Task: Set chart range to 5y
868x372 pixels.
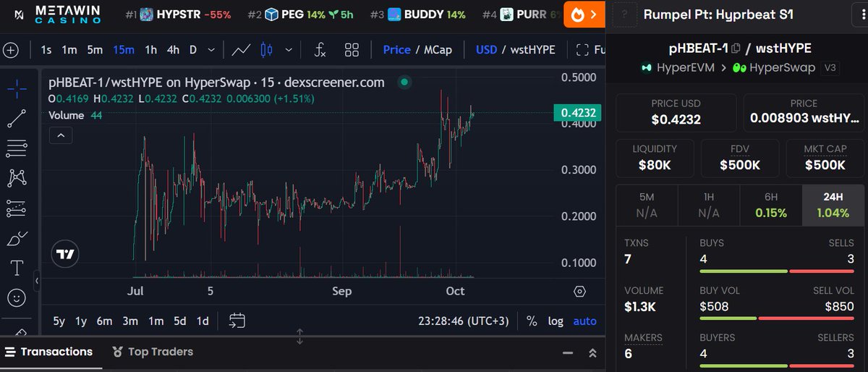Action: (59, 321)
